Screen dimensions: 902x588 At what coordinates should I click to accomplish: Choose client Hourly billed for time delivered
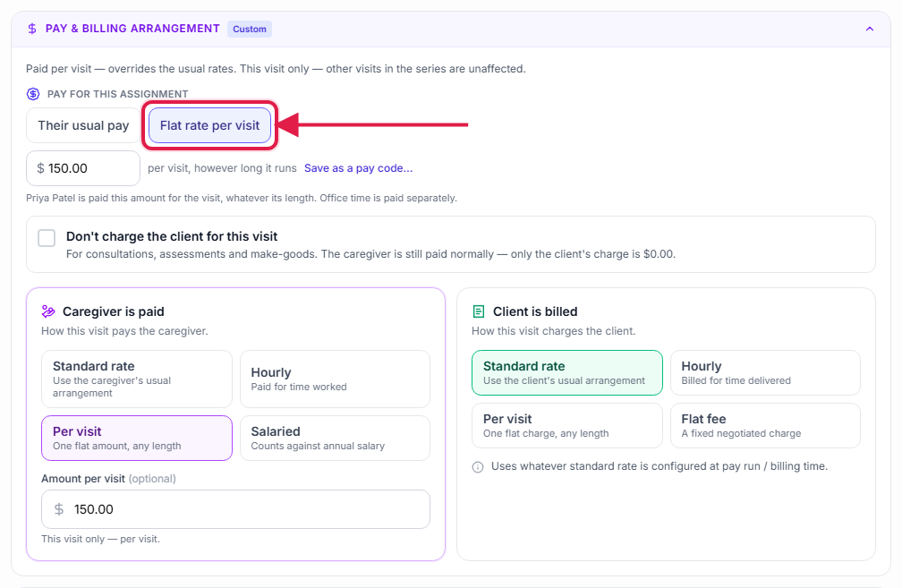point(765,373)
